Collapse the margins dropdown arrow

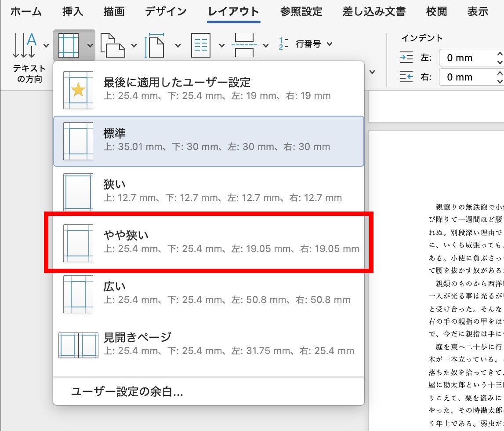click(90, 45)
